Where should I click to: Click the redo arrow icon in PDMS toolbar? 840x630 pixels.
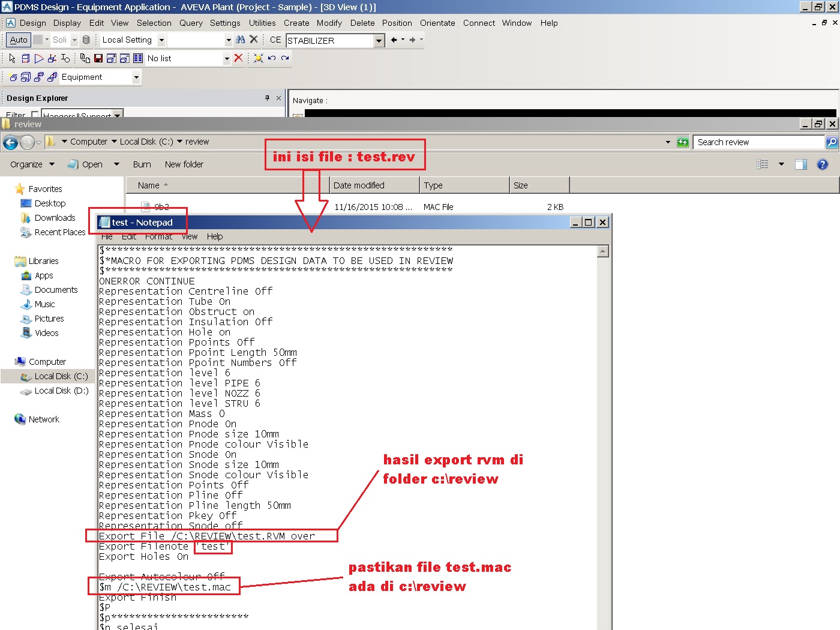[x=285, y=58]
